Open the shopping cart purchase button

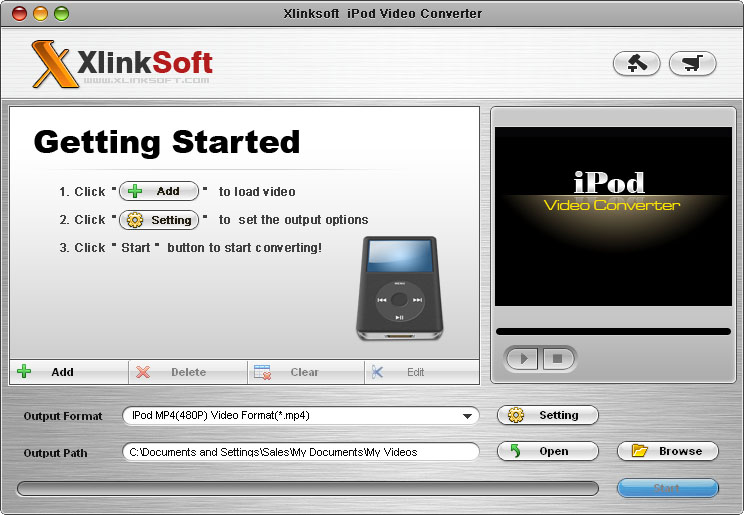[692, 64]
